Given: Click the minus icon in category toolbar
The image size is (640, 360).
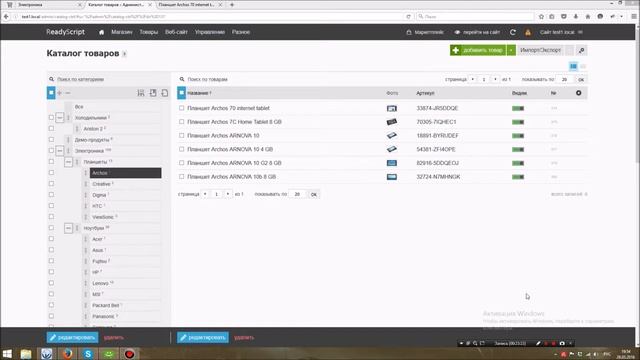Looking at the screenshot, I should (x=68, y=93).
